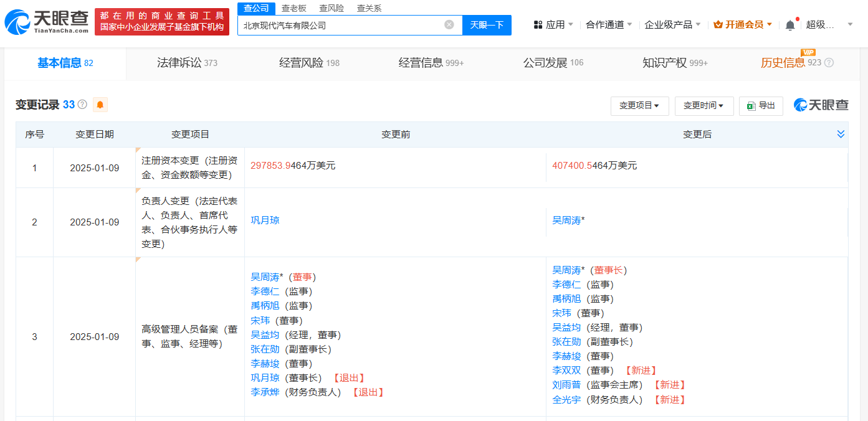
Task: Click the 2025-01-09 date in row 1
Action: click(95, 168)
